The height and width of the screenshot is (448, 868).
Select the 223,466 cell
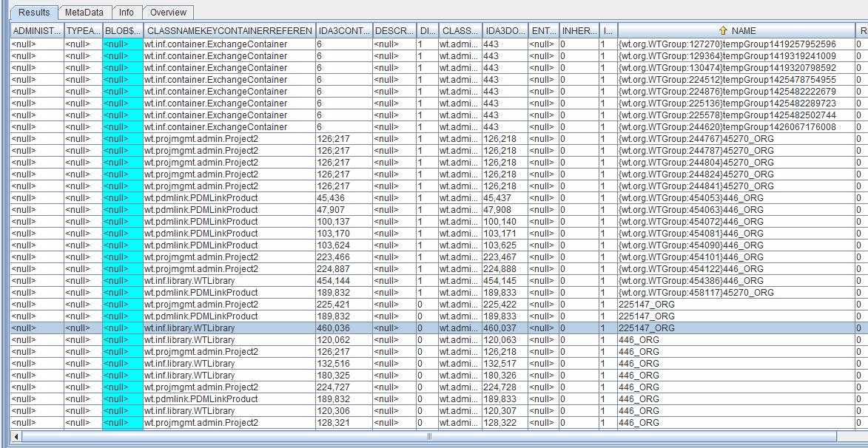click(x=344, y=257)
